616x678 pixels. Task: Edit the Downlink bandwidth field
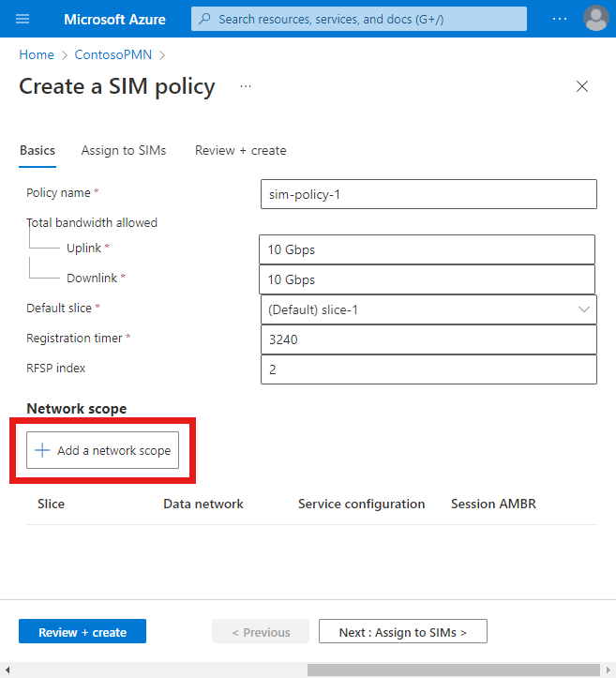(x=428, y=279)
